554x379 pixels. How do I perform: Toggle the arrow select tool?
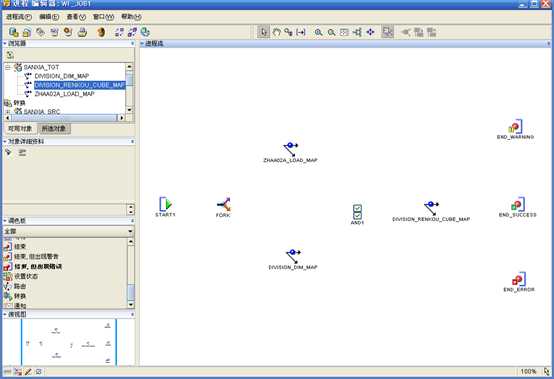[x=263, y=32]
